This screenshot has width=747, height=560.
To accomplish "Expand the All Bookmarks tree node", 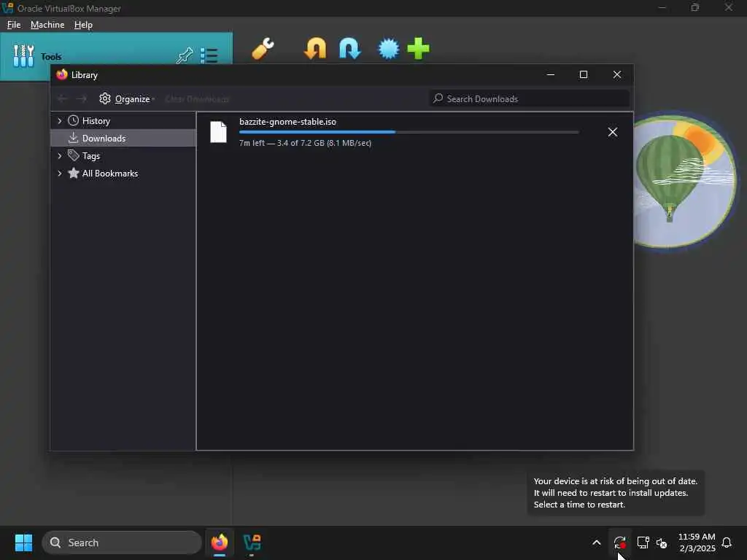I will click(x=60, y=174).
